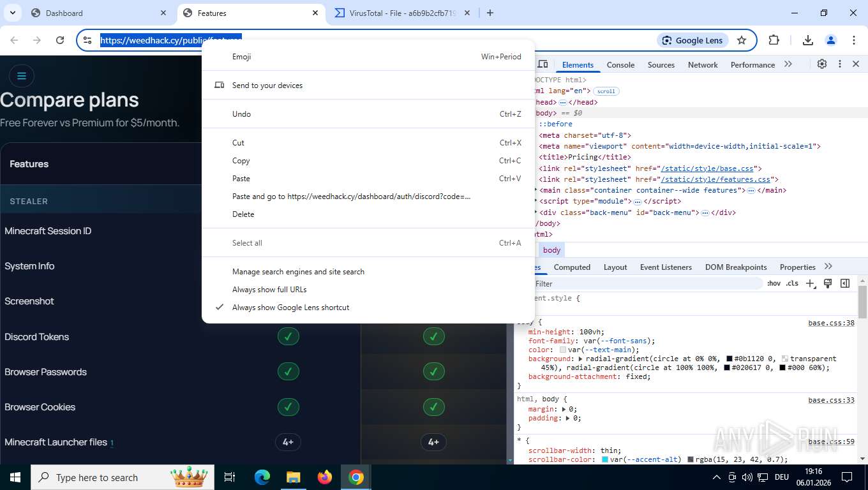Viewport: 868px width, 490px height.
Task: Click the transparent color swatch
Action: coord(785,359)
